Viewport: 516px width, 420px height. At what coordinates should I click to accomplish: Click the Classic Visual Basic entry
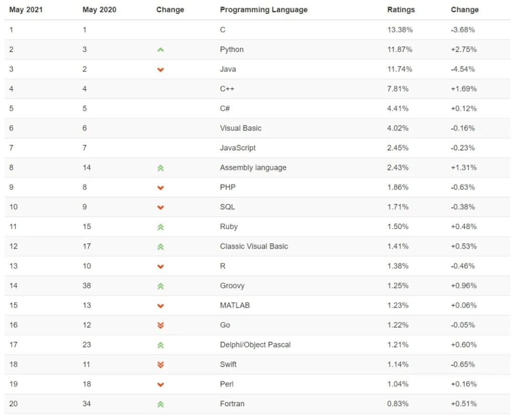pos(254,246)
